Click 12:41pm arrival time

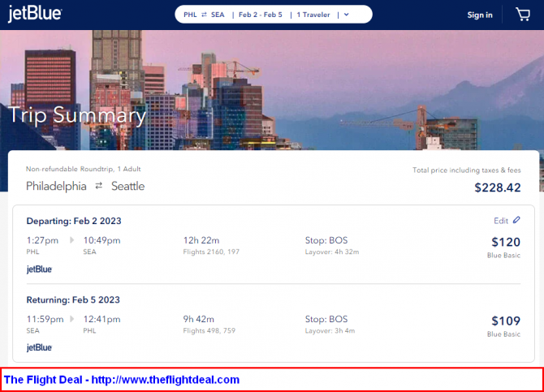101,319
